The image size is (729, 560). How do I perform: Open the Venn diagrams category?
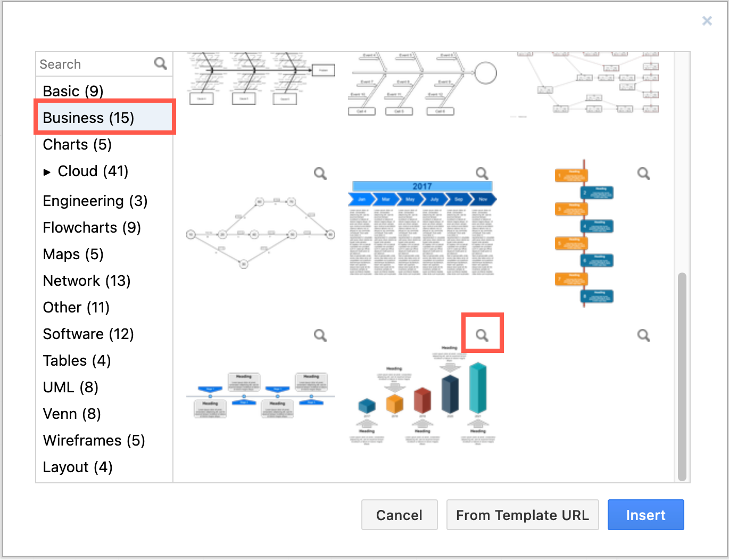coord(71,414)
